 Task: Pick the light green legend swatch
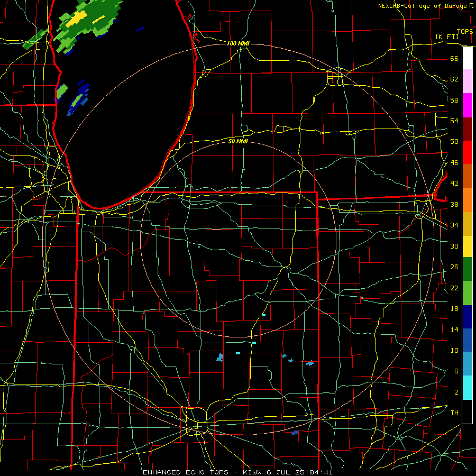(467, 293)
